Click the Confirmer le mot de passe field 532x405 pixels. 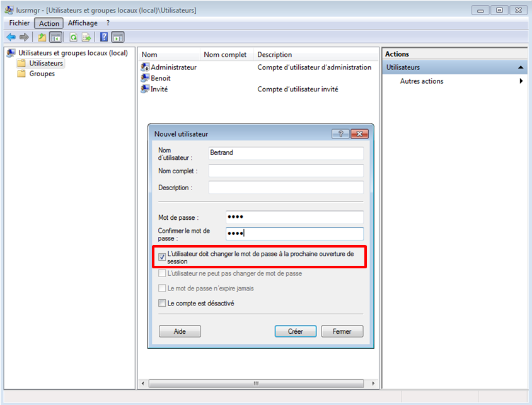pyautogui.click(x=295, y=234)
